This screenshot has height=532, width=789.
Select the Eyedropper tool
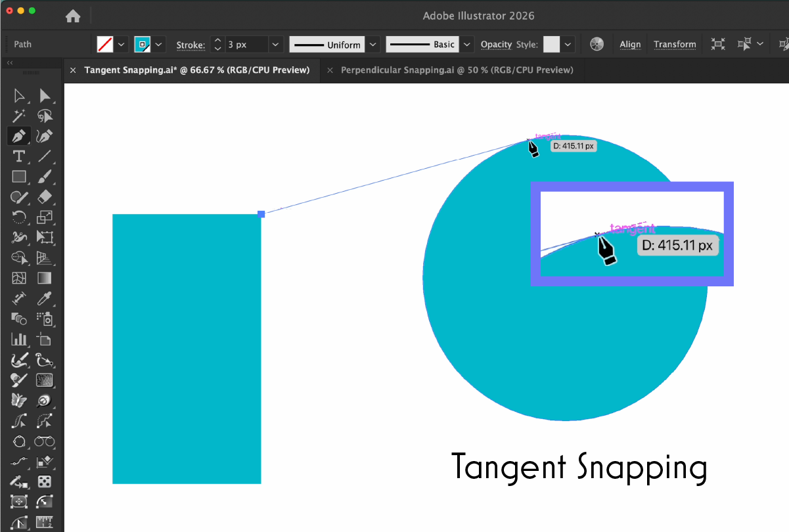point(45,299)
